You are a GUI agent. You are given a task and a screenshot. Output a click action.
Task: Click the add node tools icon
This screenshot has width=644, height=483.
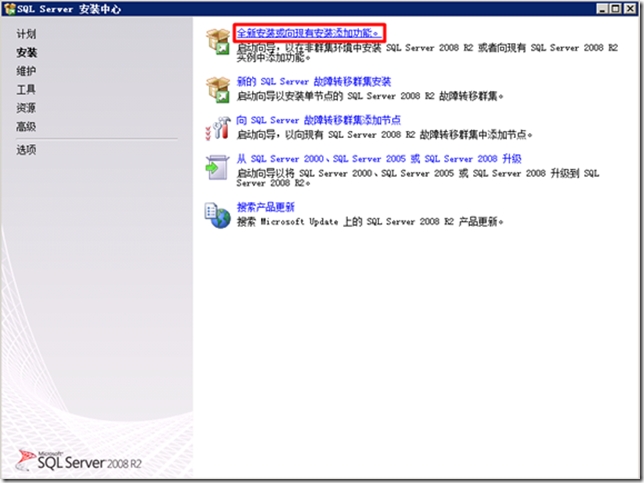pos(218,128)
